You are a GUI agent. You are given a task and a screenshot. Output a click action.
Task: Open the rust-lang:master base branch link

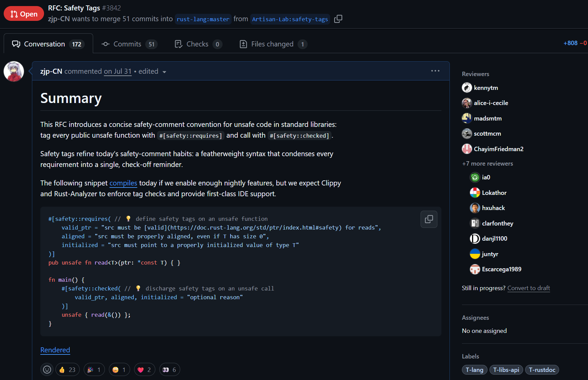coord(203,19)
